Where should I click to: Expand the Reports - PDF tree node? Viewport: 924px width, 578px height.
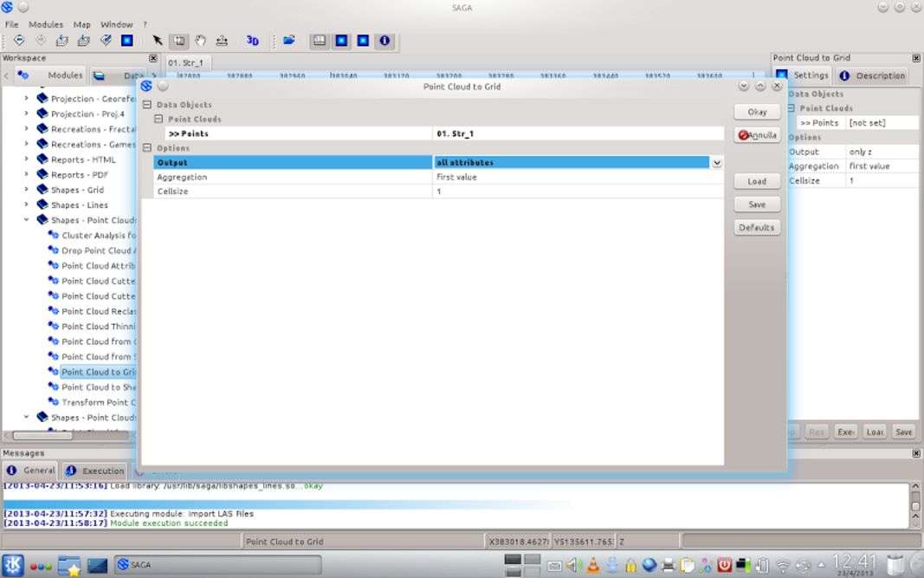tap(26, 175)
